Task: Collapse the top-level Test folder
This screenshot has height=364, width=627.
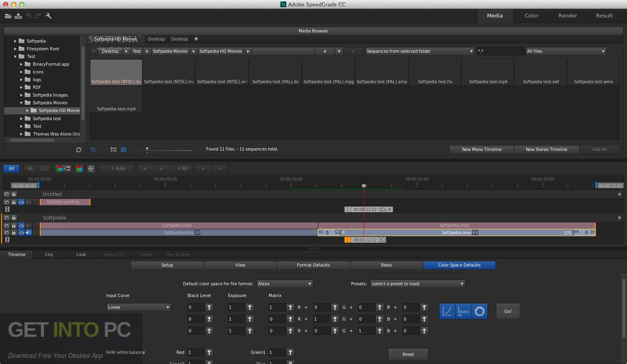Action: [15, 56]
